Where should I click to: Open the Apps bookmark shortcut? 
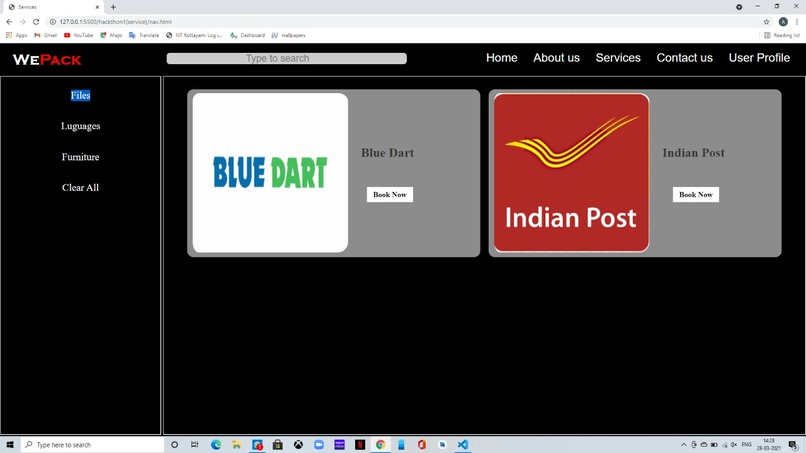click(x=16, y=35)
